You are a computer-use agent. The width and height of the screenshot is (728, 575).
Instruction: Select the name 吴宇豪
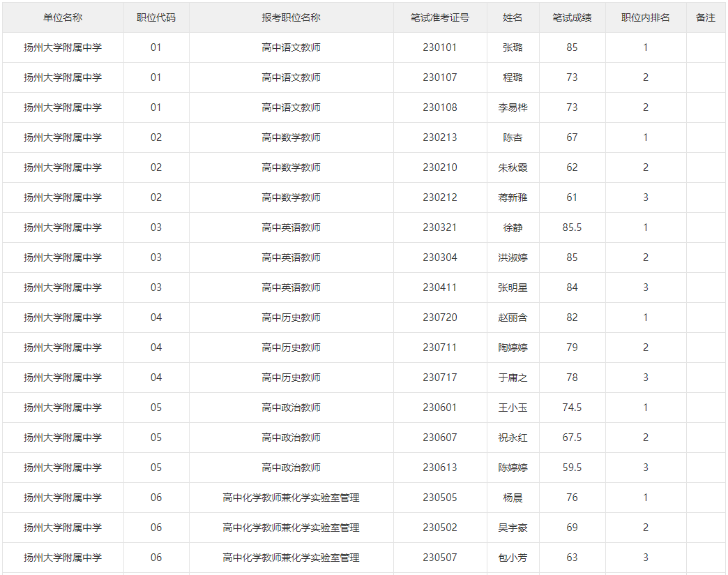513,528
